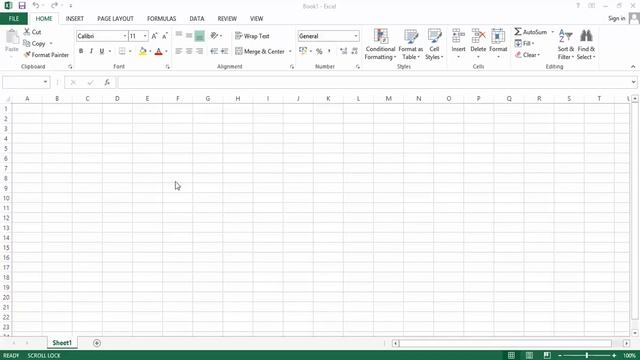640x360 pixels.
Task: Click the Copy icon
Action: point(27,43)
